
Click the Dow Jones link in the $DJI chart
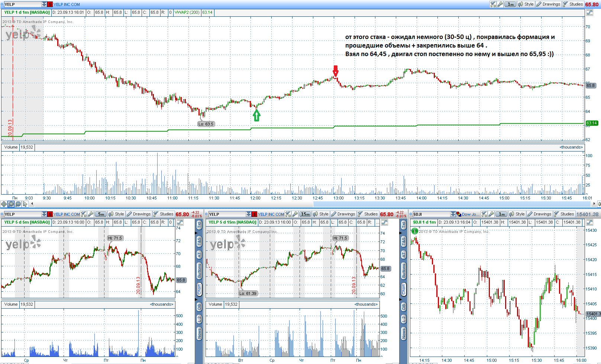point(471,214)
